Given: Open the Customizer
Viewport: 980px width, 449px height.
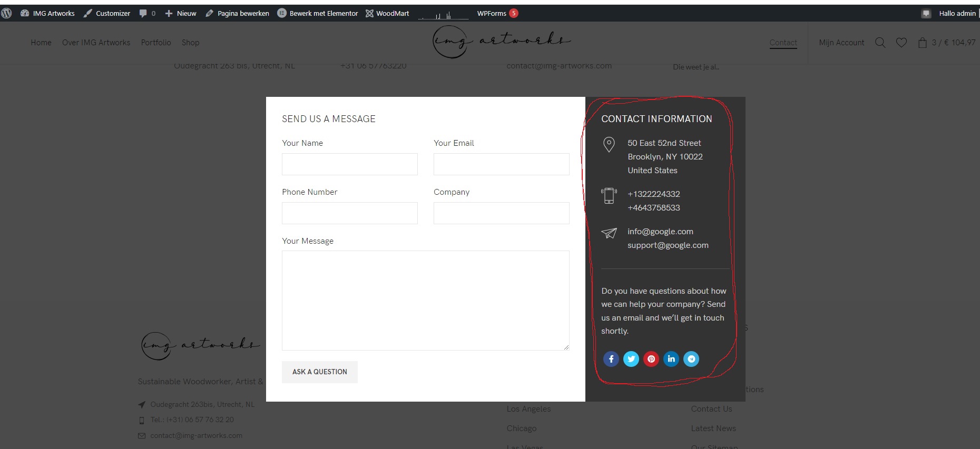Looking at the screenshot, I should 107,13.
